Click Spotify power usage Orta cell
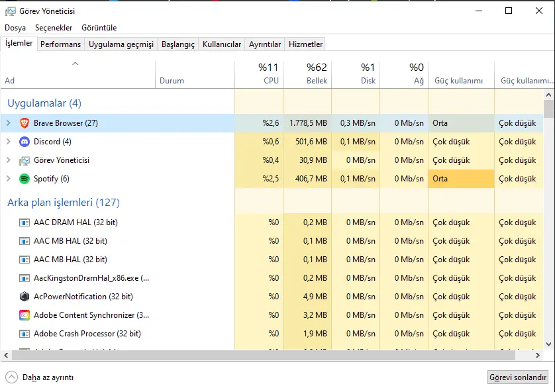Screen dimensions: 555x392 pos(461,179)
